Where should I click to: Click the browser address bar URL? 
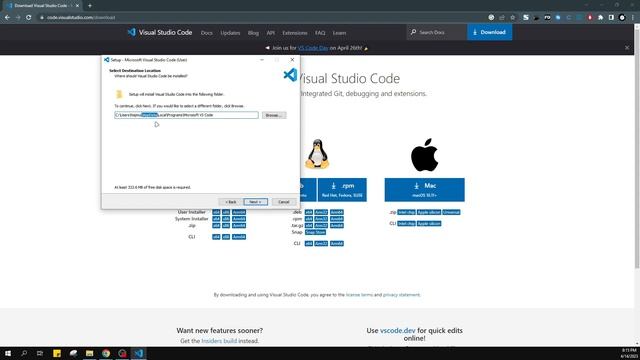tap(81, 18)
